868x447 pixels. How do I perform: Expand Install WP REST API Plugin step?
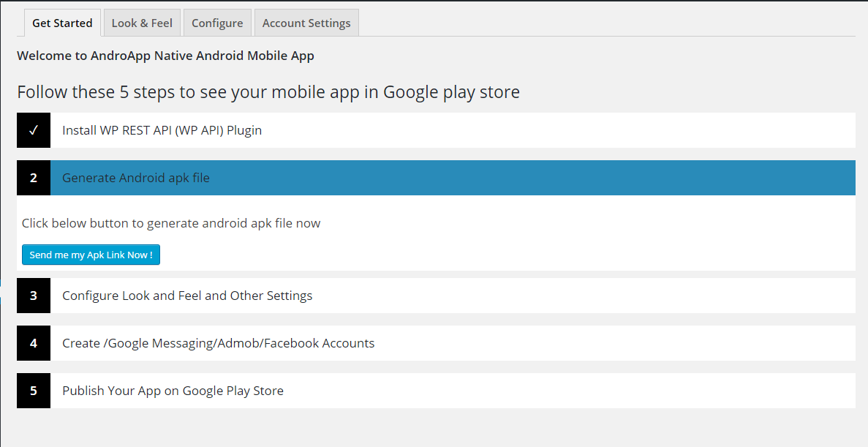437,130
